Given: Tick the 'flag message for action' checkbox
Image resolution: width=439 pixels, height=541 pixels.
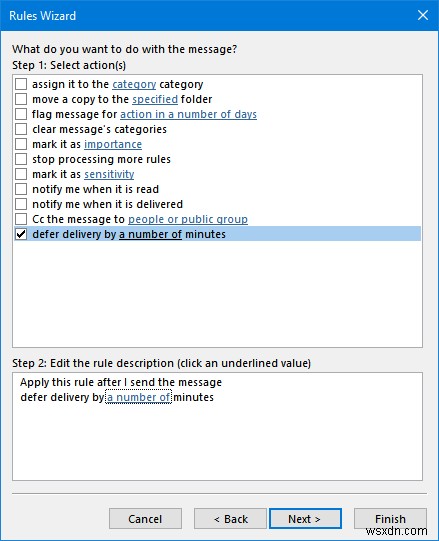Looking at the screenshot, I should pos(21,114).
